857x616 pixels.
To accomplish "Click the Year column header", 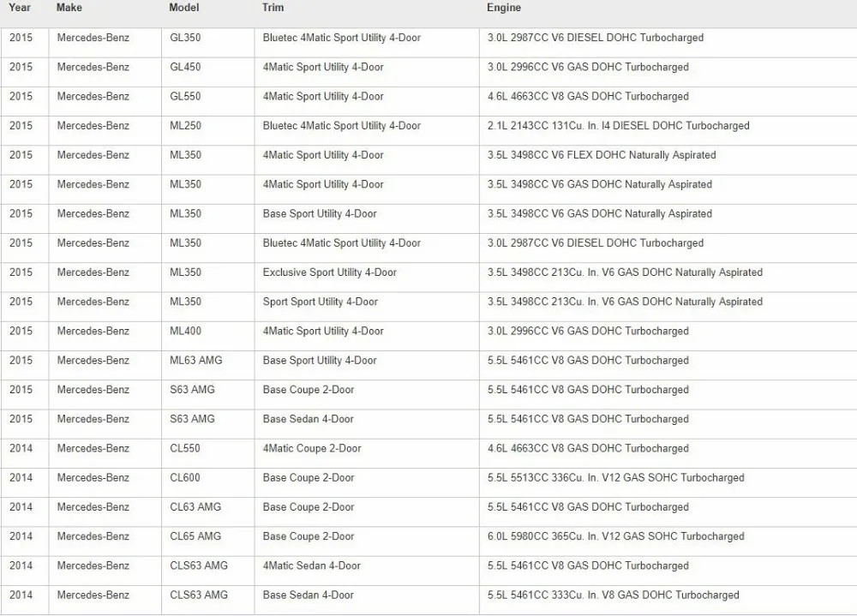I will (20, 8).
